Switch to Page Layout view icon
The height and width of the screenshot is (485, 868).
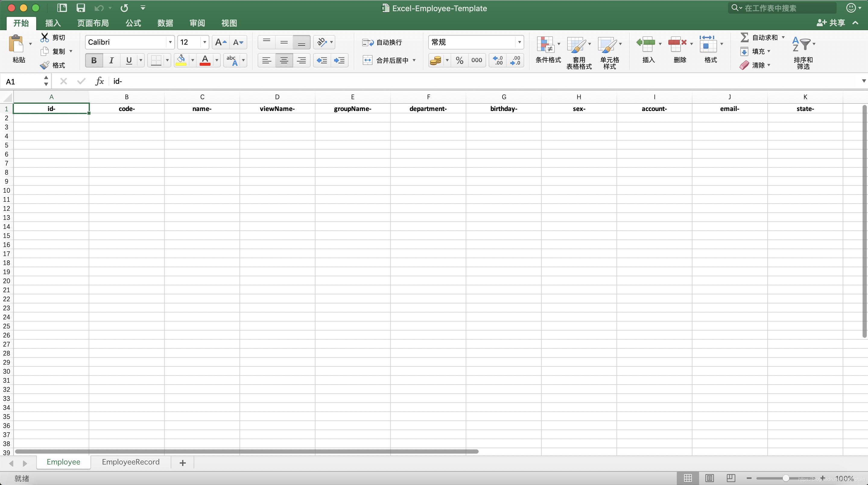pos(709,478)
